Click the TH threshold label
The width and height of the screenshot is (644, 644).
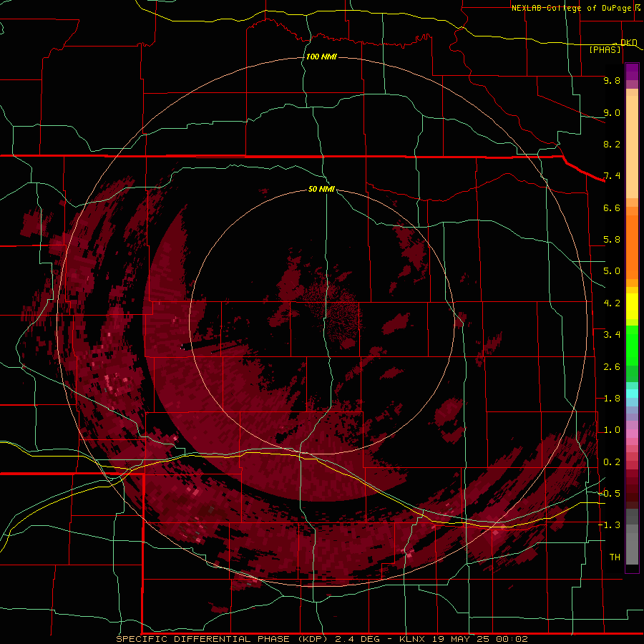coord(615,557)
